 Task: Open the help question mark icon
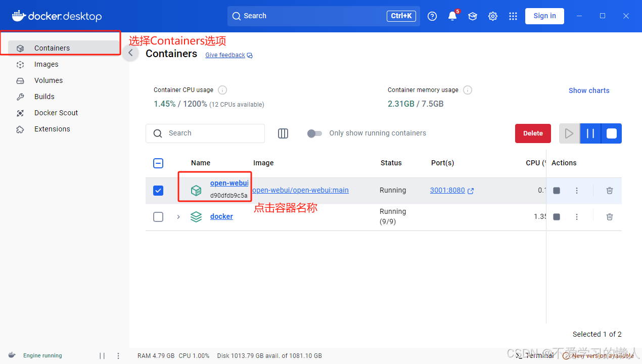[432, 16]
